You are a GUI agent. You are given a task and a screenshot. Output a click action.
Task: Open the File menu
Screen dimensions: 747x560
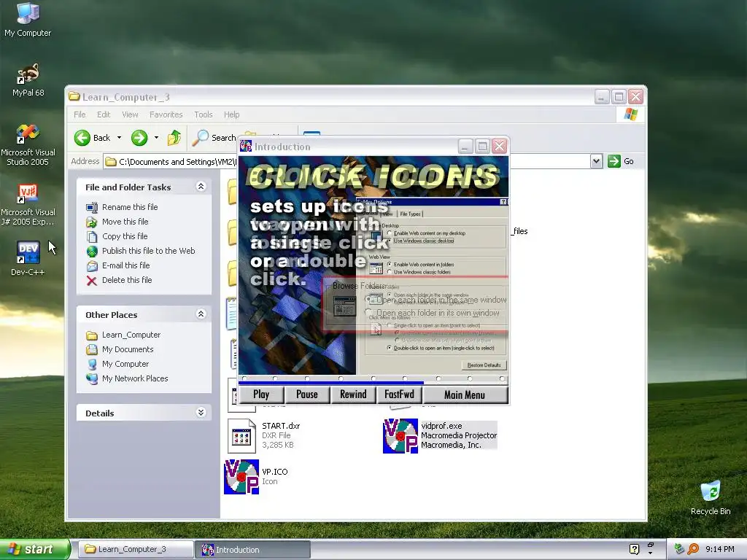coord(80,114)
